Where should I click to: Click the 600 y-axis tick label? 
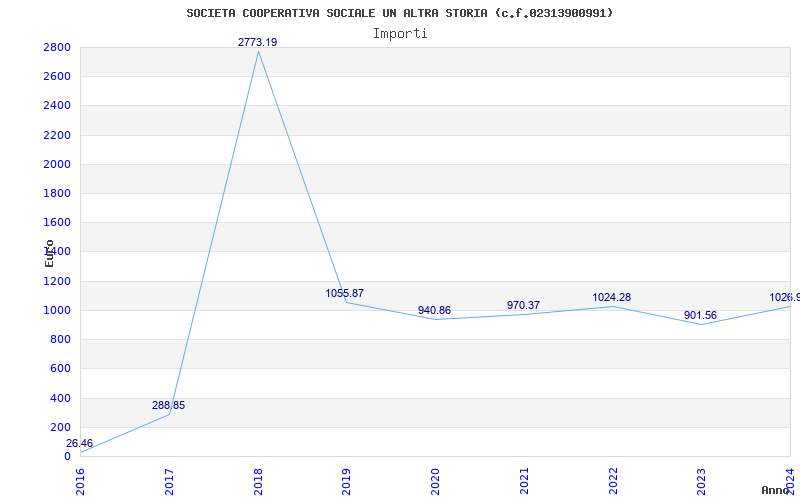pos(60,368)
